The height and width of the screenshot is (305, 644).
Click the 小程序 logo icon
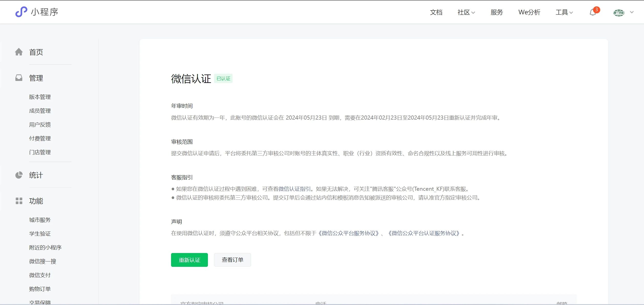tap(21, 12)
